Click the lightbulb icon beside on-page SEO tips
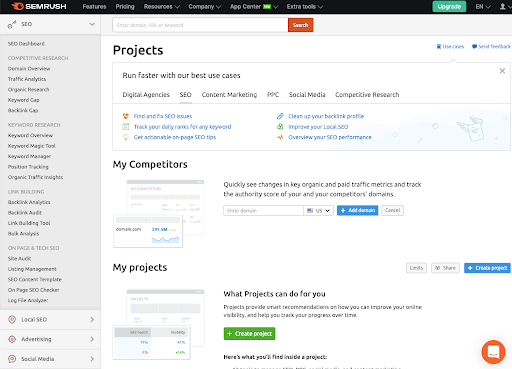 [126, 137]
